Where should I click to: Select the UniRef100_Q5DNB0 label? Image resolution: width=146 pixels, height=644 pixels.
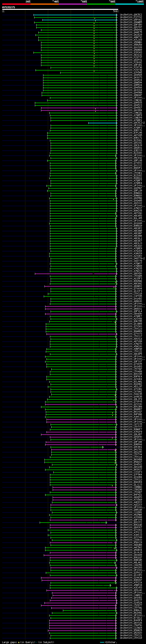(131, 42)
